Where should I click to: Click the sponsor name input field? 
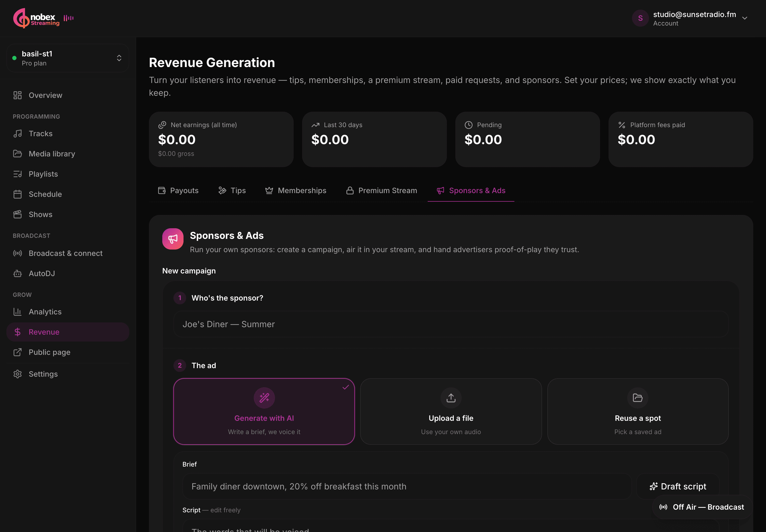[451, 324]
